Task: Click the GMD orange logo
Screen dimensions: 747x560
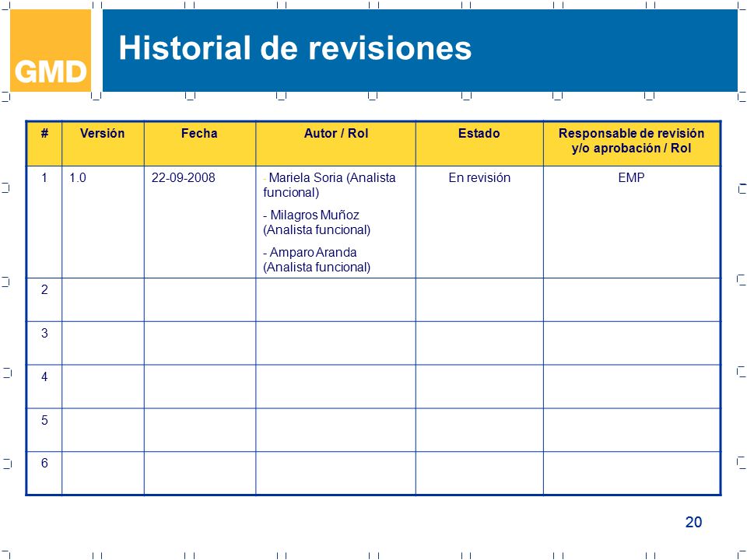Action: coord(51,51)
